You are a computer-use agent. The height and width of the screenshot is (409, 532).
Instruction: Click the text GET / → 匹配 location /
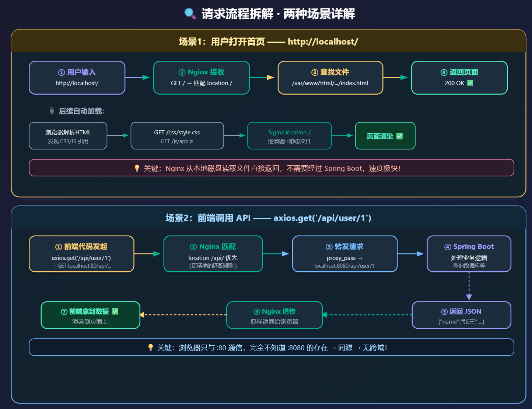click(x=202, y=83)
